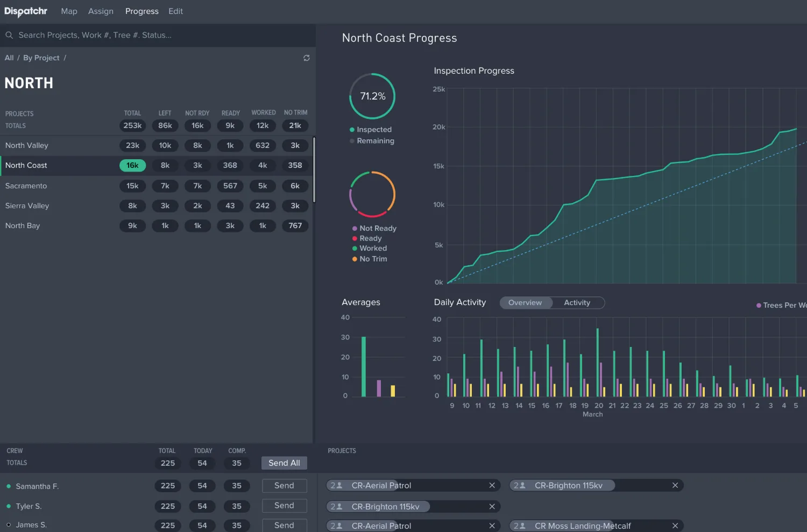Click the 253k total pill in Totals row
Viewport: 807px width, 532px height.
click(132, 126)
